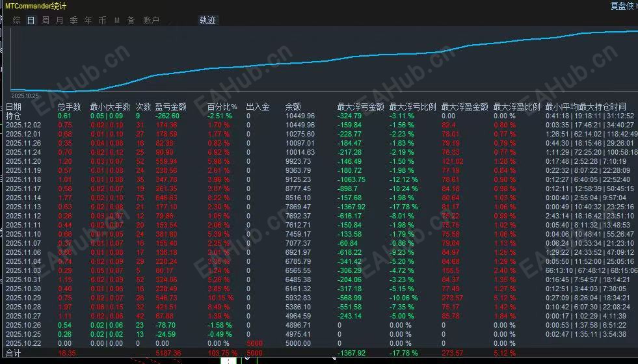Viewport: 638px width, 364px height.
Task: Open the 周 weekly tab
Action: [45, 20]
